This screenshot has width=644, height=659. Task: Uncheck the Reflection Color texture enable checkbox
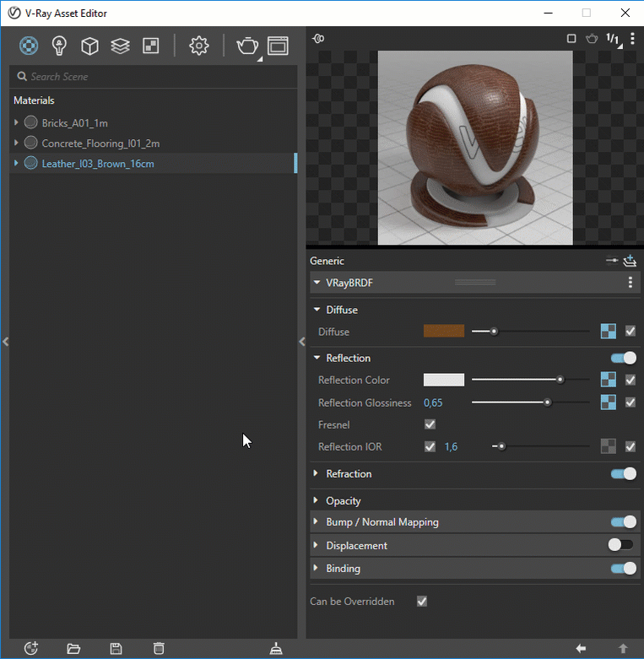[630, 380]
